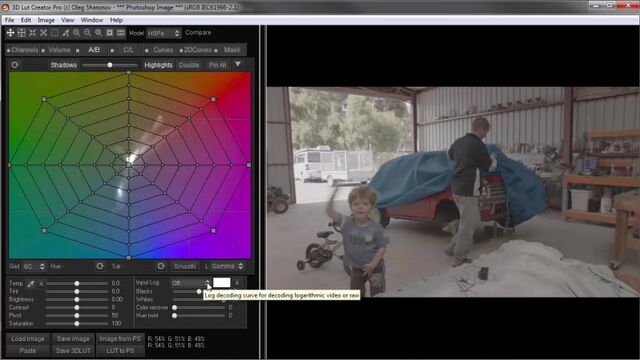Click the Hue reset circle icon
The image size is (640, 360).
pyautogui.click(x=100, y=266)
